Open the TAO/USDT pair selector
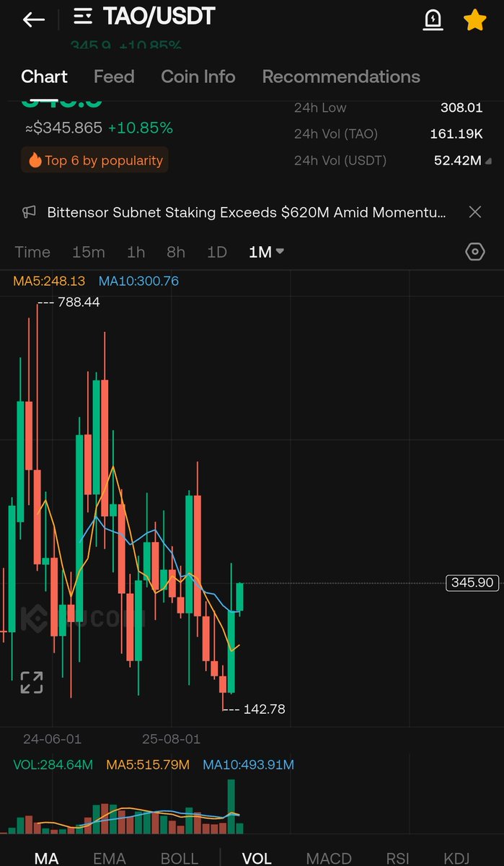The height and width of the screenshot is (866, 504). click(x=159, y=17)
